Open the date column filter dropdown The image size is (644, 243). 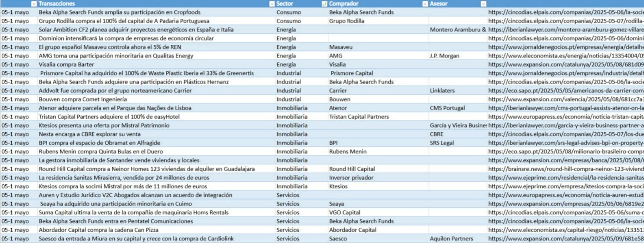(x=33, y=3)
